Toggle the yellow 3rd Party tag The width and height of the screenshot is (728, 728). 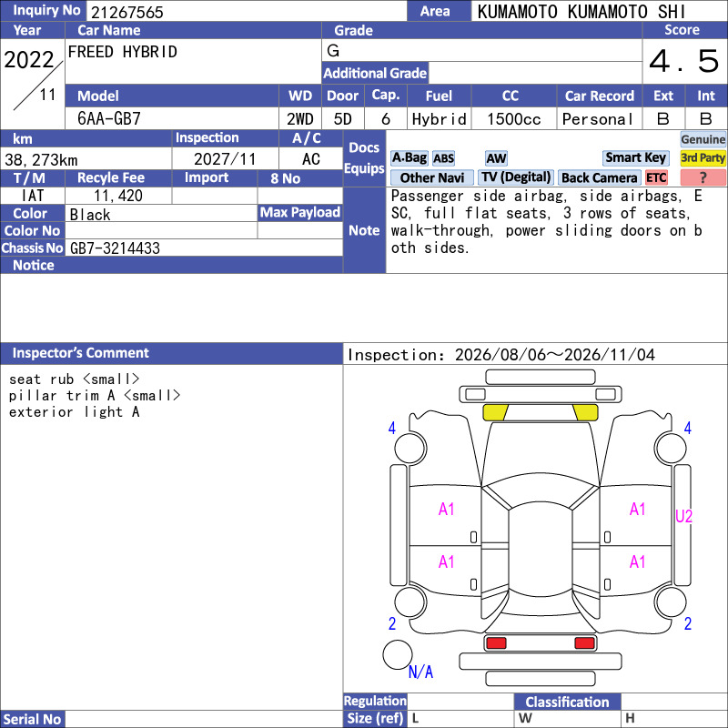point(703,158)
